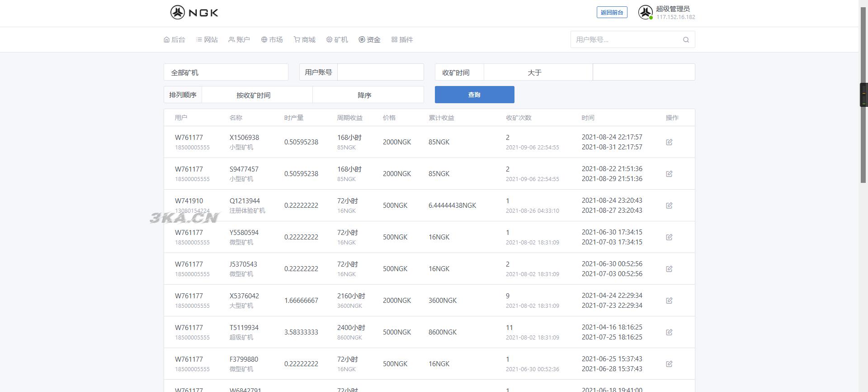Click the NGK logo in header
Screen dimensions: 868x392
pos(194,13)
